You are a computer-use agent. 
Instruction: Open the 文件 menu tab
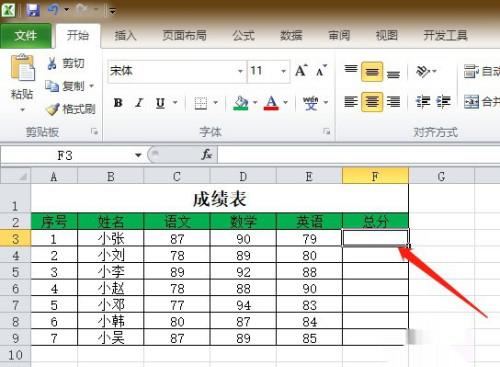(x=26, y=35)
